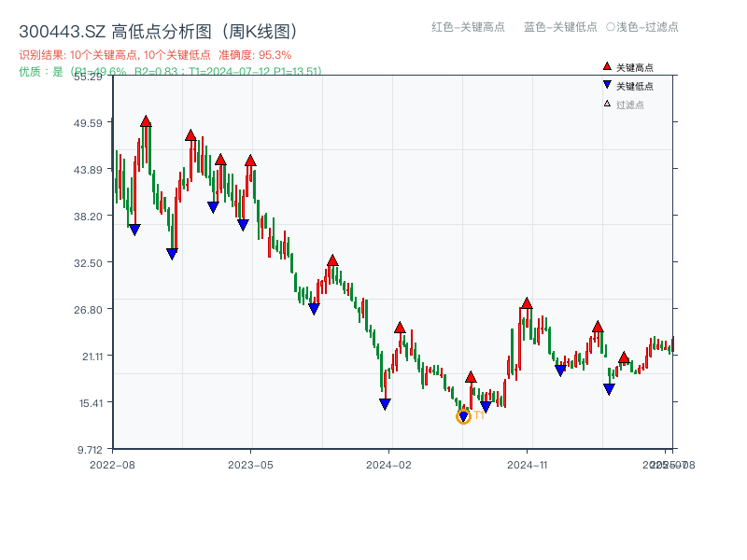Select the red high marker above the 2024-11 tick
747x560 pixels.
(x=527, y=302)
